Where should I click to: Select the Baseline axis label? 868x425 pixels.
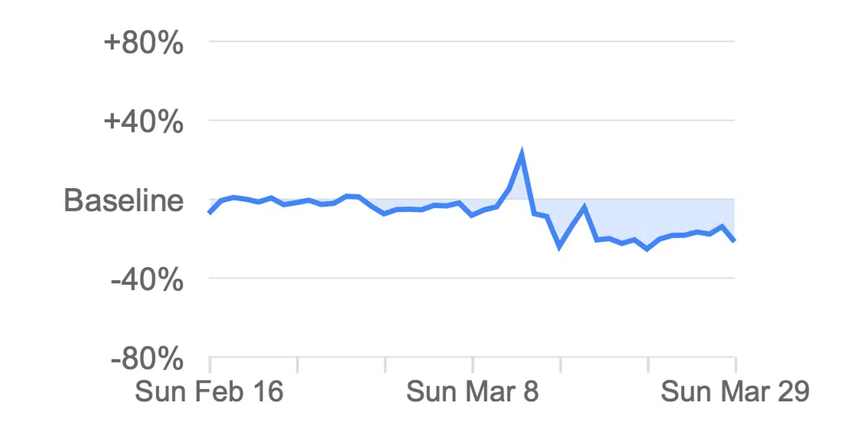124,200
